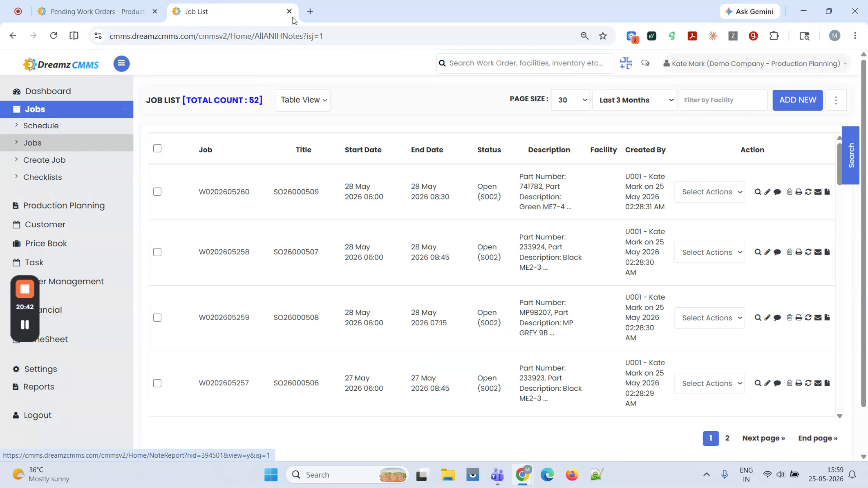
Task: Email job W0202605257 with its envelope icon
Action: click(x=818, y=383)
